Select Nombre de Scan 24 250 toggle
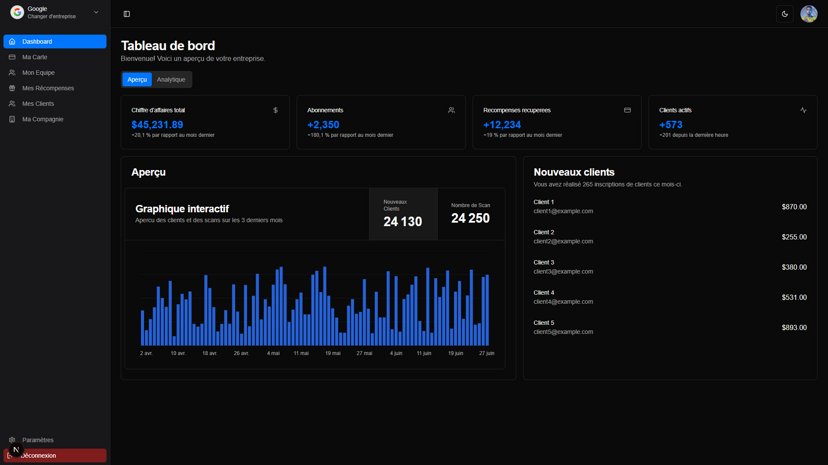828x465 pixels. pos(471,214)
